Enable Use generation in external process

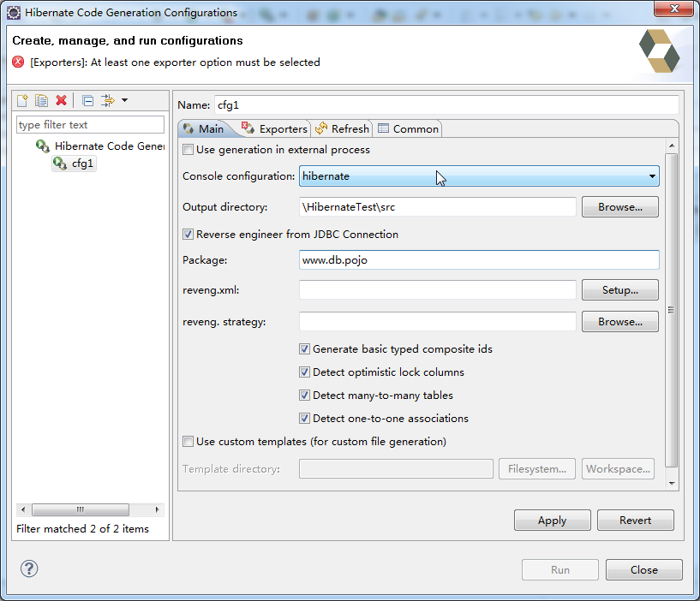click(188, 150)
